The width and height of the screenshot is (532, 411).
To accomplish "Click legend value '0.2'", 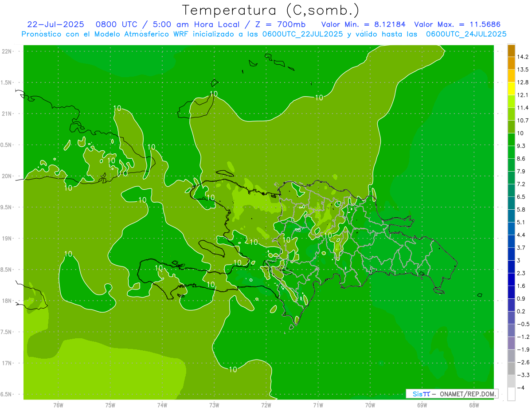I will coord(521,311).
